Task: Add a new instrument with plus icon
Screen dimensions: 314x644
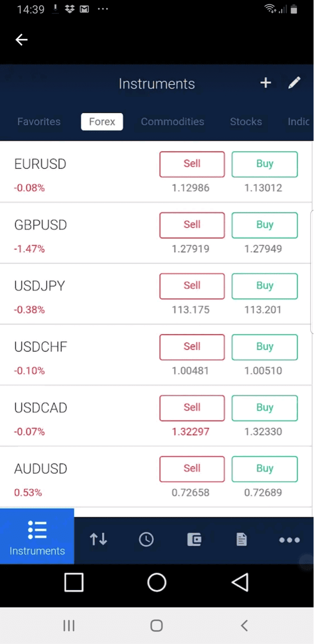Action: (x=266, y=83)
